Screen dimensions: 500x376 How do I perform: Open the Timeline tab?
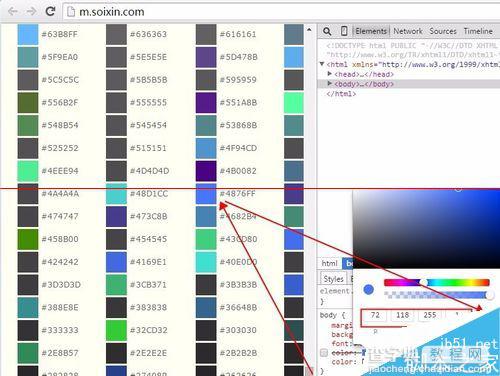coord(478,31)
